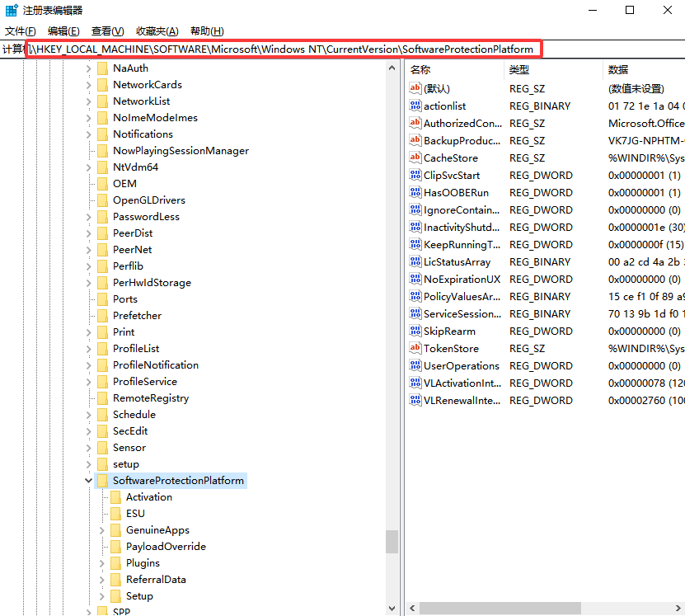685x616 pixels.
Task: Click the horizontal scrollbar left arrow
Action: [412, 608]
